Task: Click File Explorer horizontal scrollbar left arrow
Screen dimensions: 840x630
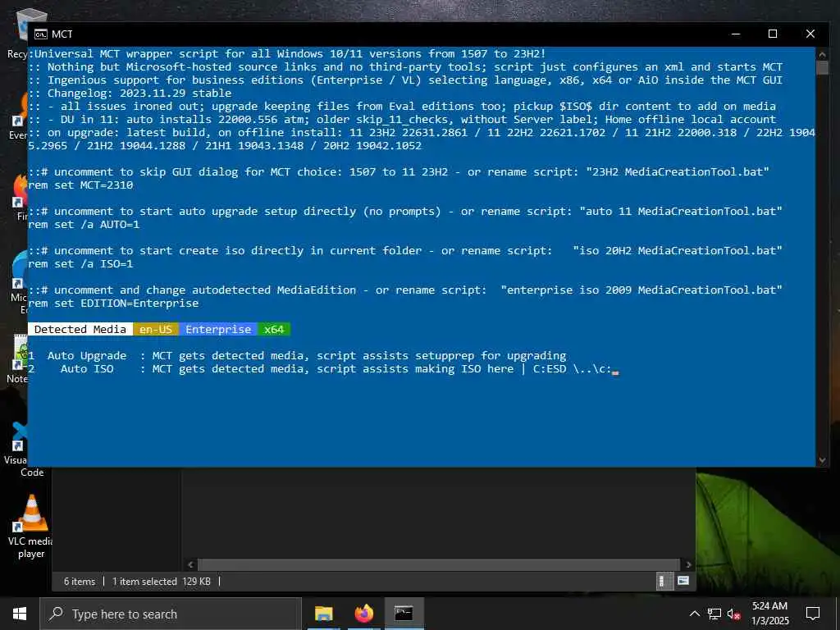Action: [190, 564]
